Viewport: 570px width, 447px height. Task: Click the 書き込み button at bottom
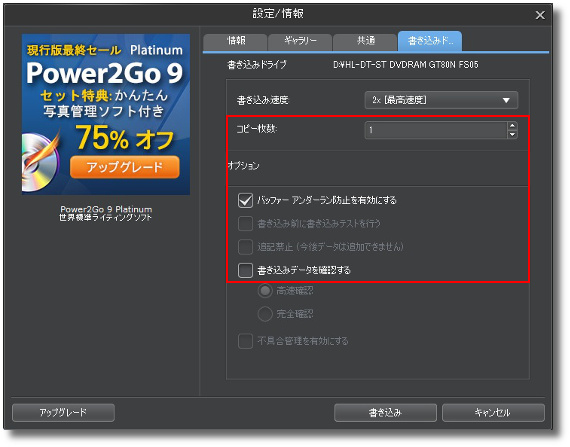pos(385,412)
